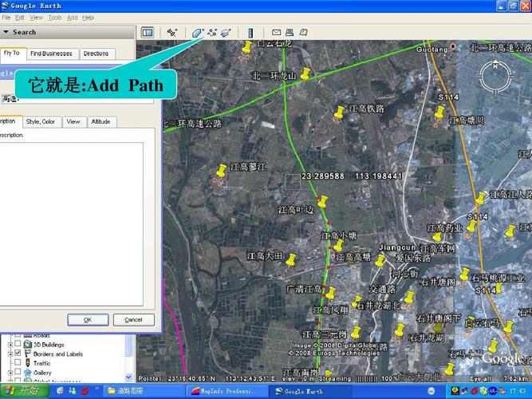Image resolution: width=532 pixels, height=399 pixels.
Task: Open the Edit menu
Action: 20,18
